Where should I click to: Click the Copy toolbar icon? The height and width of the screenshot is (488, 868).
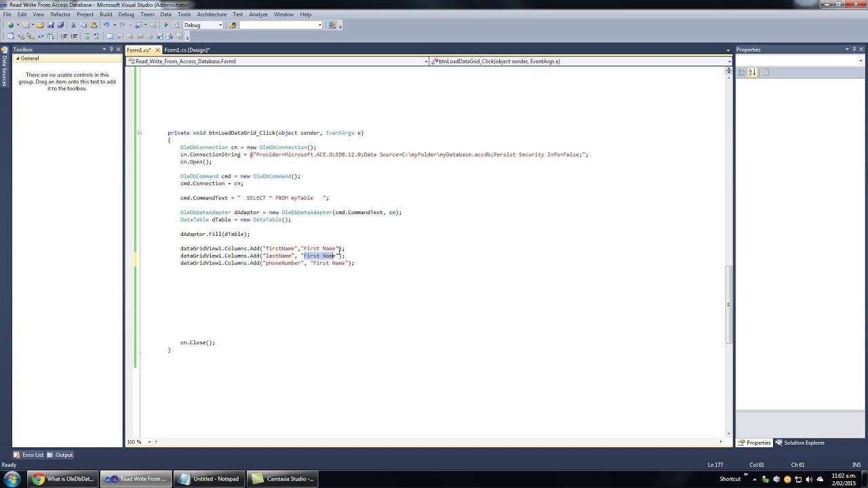click(83, 25)
